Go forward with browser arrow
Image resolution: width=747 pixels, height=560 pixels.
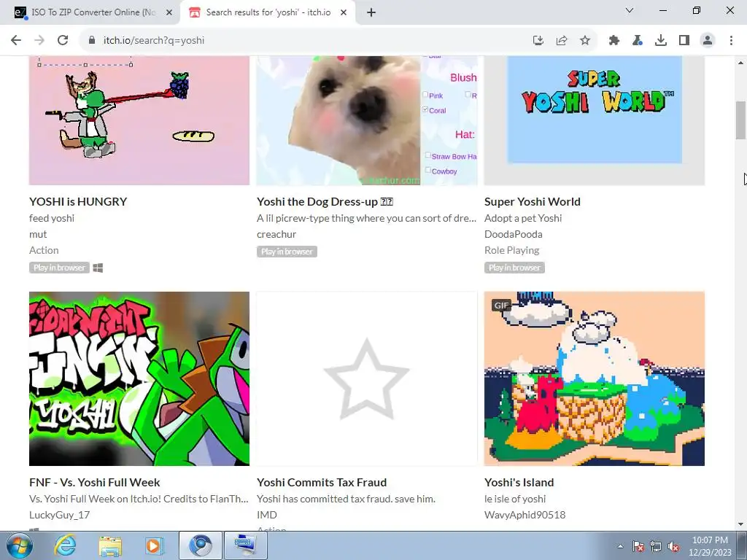(39, 41)
